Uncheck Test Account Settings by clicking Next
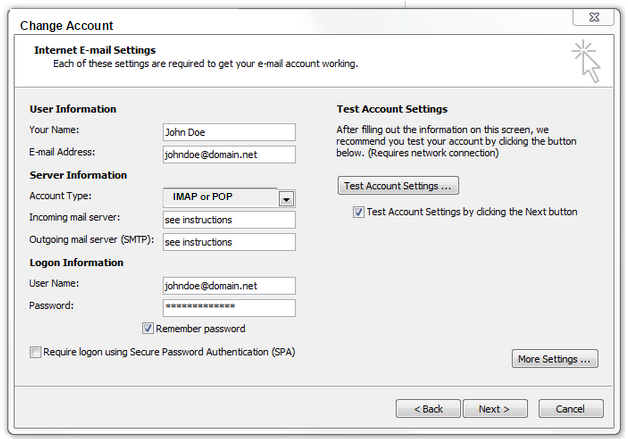The image size is (628, 439). [x=358, y=212]
